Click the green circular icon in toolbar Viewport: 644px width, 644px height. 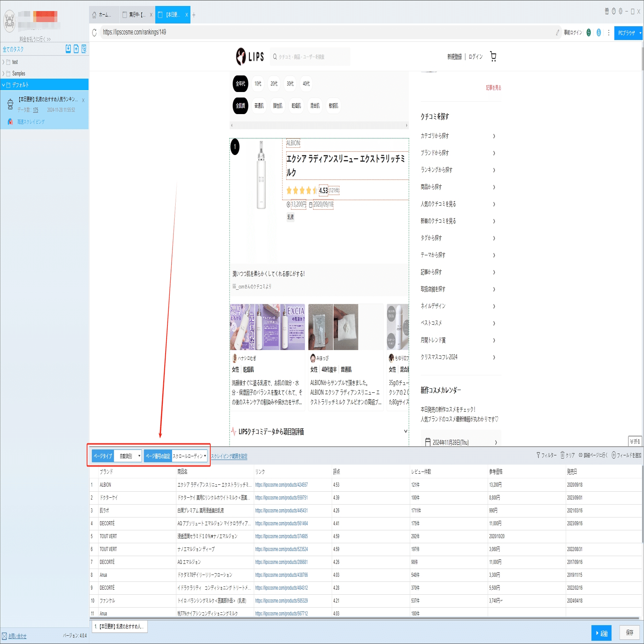[589, 33]
